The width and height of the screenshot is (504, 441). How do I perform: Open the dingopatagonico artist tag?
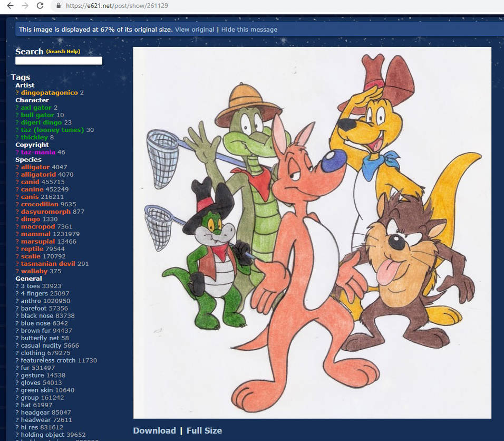49,93
